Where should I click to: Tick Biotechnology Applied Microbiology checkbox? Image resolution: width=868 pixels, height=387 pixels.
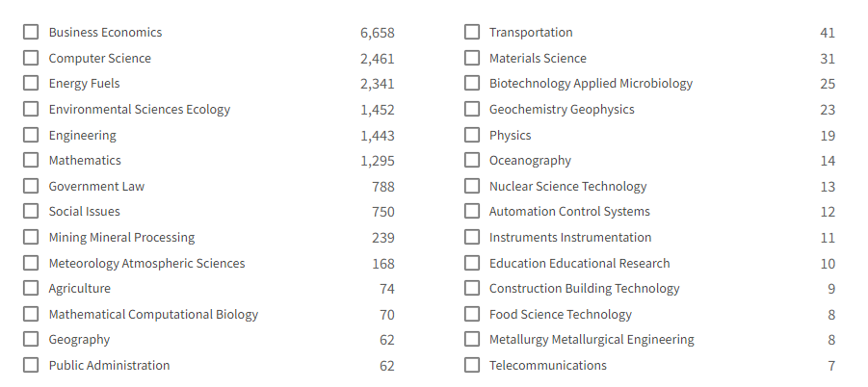pos(472,84)
